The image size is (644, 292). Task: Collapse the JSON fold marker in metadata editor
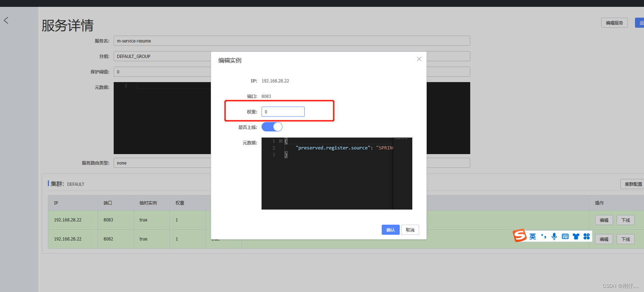point(281,141)
